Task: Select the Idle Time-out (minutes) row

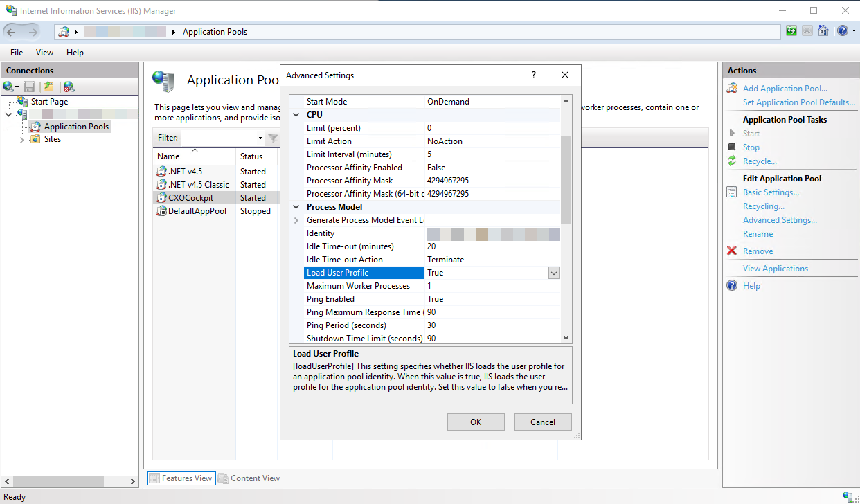Action: coord(432,246)
